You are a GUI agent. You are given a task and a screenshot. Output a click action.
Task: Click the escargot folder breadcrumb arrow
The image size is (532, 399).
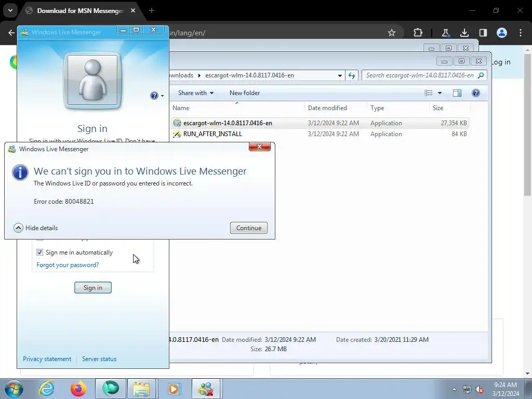click(199, 75)
